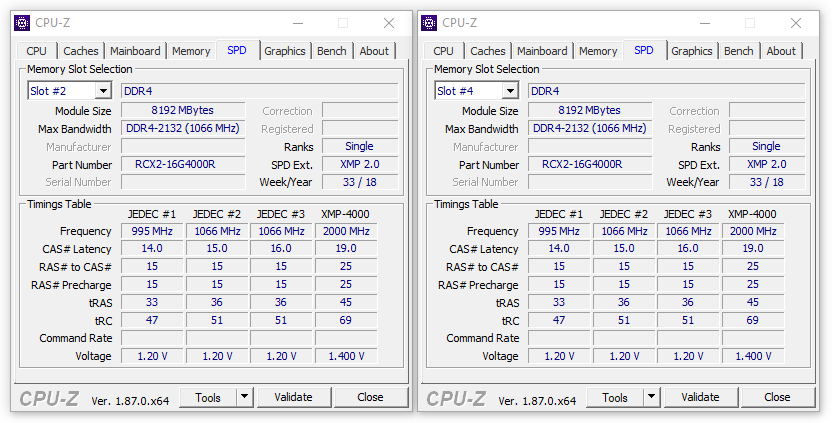832x423 pixels.
Task: Switch to Caches tab in left window
Action: point(81,51)
